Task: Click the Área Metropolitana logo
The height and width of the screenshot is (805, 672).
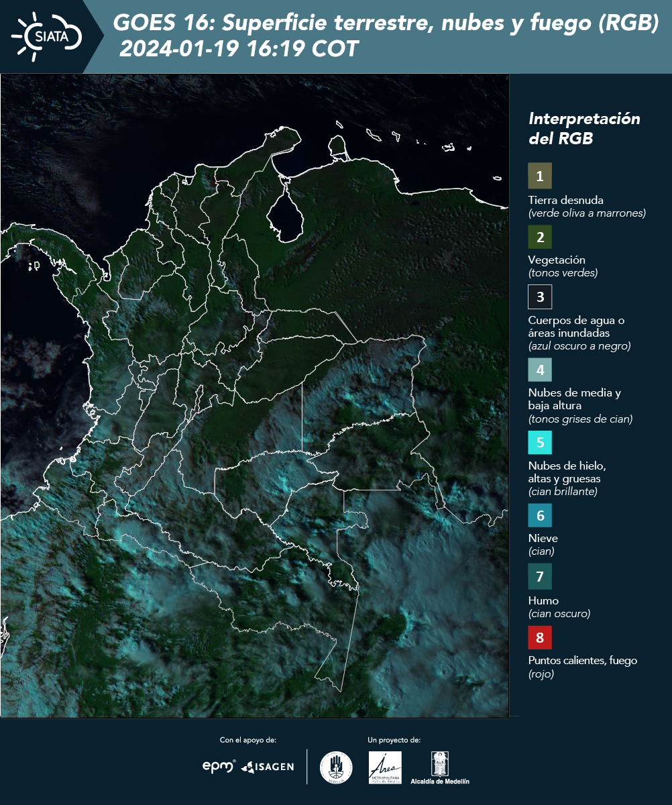Action: 386,767
